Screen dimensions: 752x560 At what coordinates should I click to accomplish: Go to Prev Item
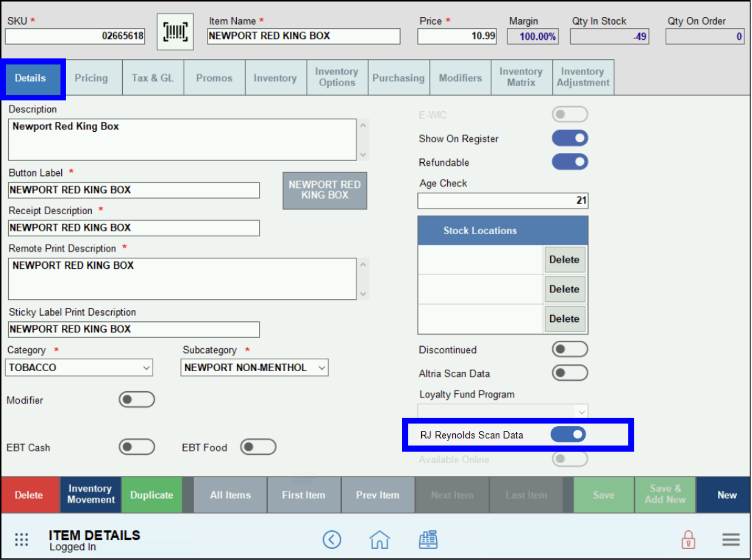[x=378, y=495]
